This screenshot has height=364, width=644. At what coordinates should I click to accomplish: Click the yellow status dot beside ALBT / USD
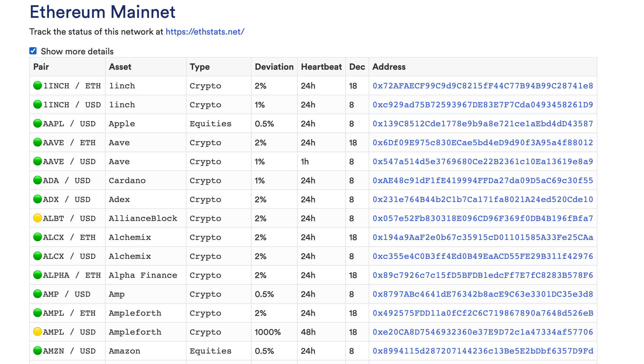[38, 218]
